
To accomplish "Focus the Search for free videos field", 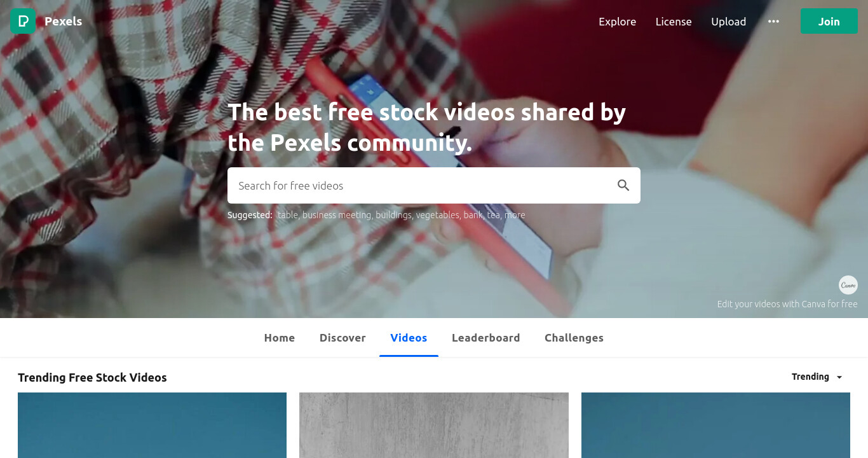I will 421,185.
